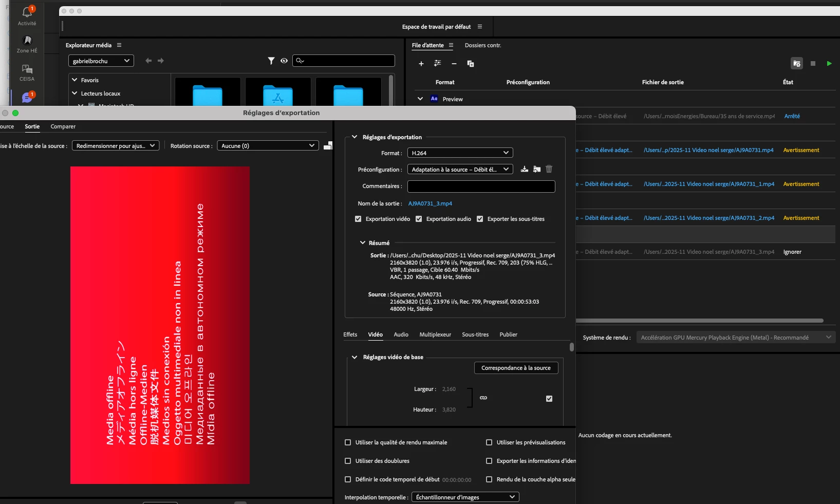840x504 pixels.
Task: Collapse the Résumé section
Action: point(363,243)
